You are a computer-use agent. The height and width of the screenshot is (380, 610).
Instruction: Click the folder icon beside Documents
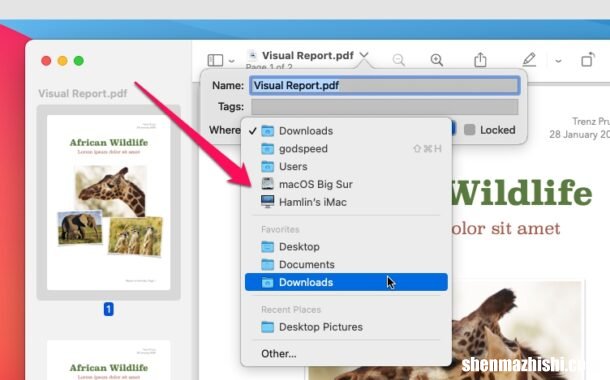click(x=267, y=264)
